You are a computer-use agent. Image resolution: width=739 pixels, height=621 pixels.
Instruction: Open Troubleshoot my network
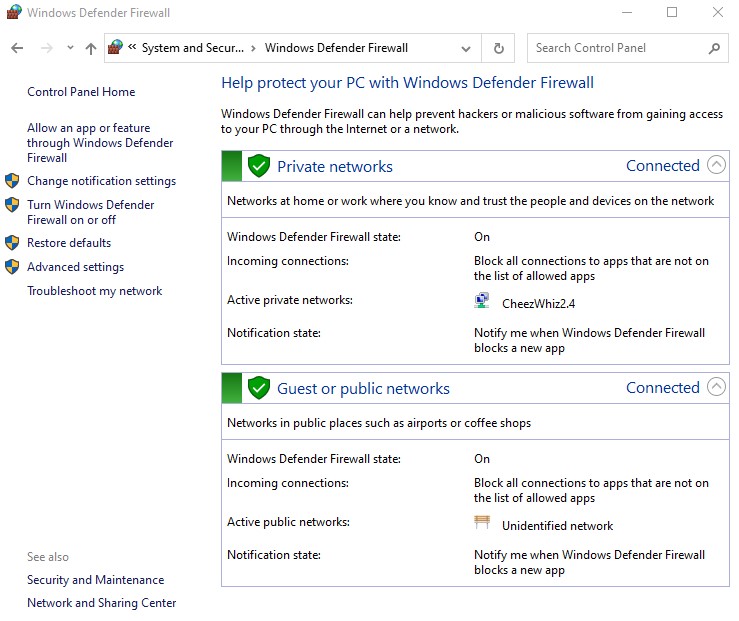click(95, 291)
